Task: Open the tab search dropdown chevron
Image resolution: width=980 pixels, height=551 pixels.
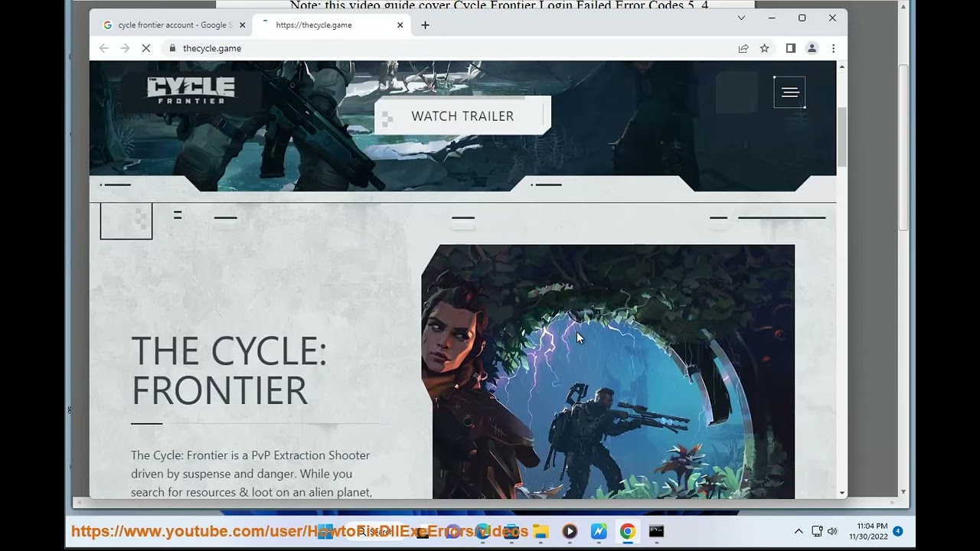Action: [x=741, y=18]
